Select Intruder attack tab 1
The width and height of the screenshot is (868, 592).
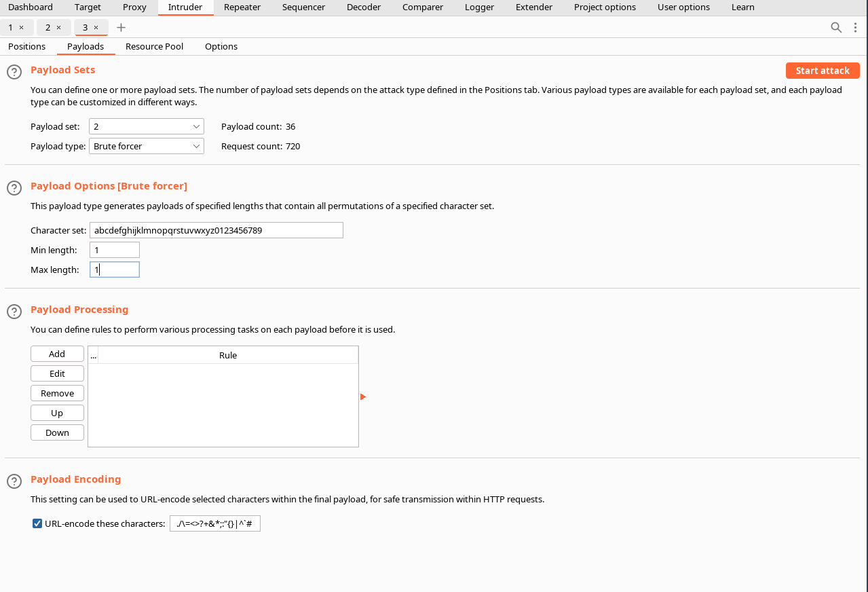[11, 27]
